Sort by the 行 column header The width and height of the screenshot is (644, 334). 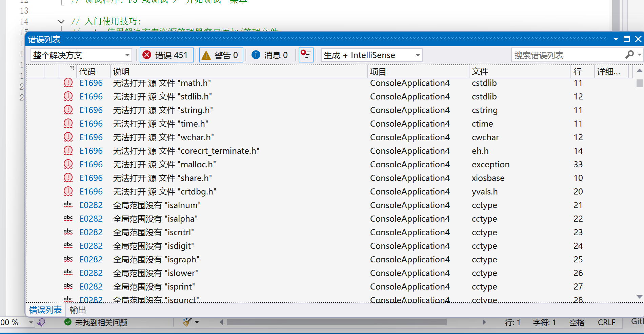coord(582,72)
